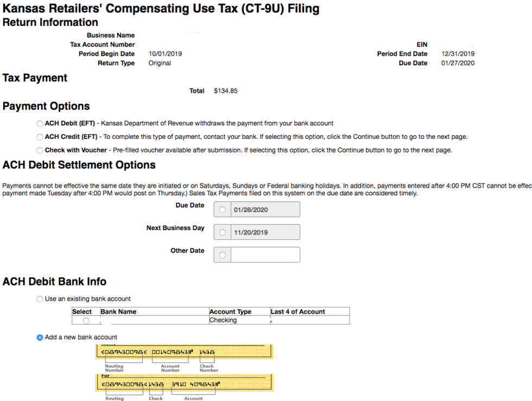The height and width of the screenshot is (401, 532).
Task: Select the Due Date 01/28/2020 settlement option
Action: pos(221,209)
